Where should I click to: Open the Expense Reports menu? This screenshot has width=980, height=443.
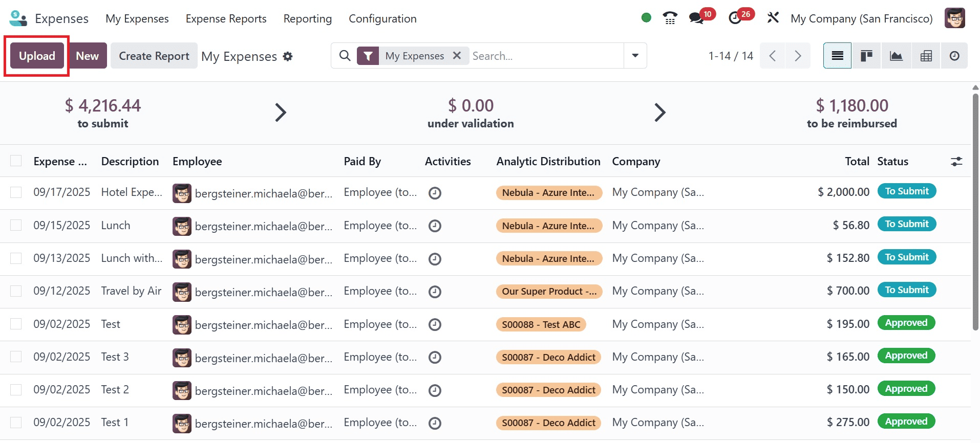pos(226,19)
